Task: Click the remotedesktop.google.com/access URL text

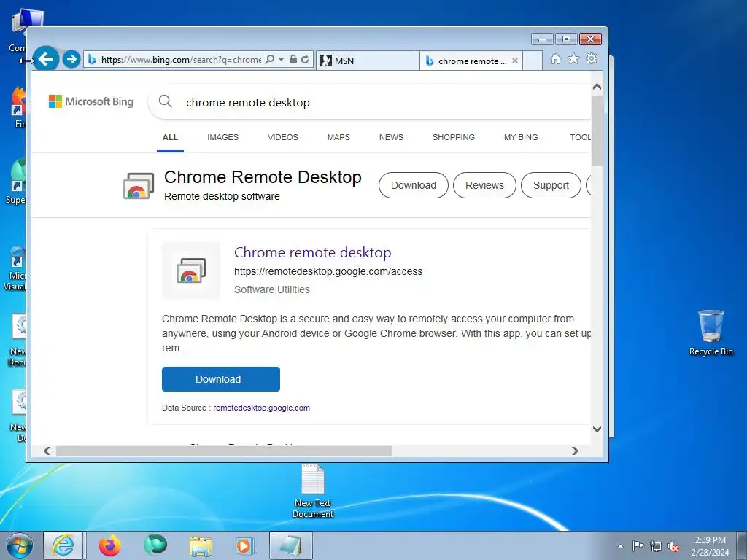Action: click(x=328, y=271)
